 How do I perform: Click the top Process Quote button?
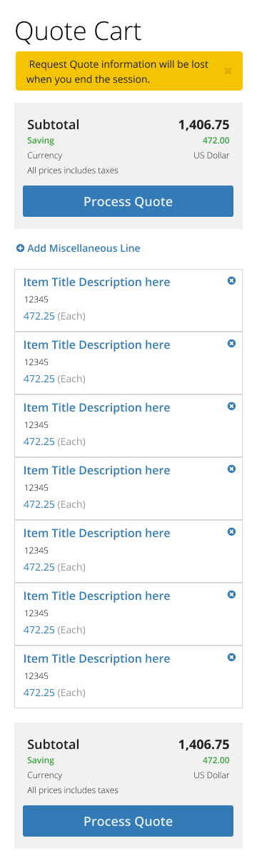click(128, 201)
